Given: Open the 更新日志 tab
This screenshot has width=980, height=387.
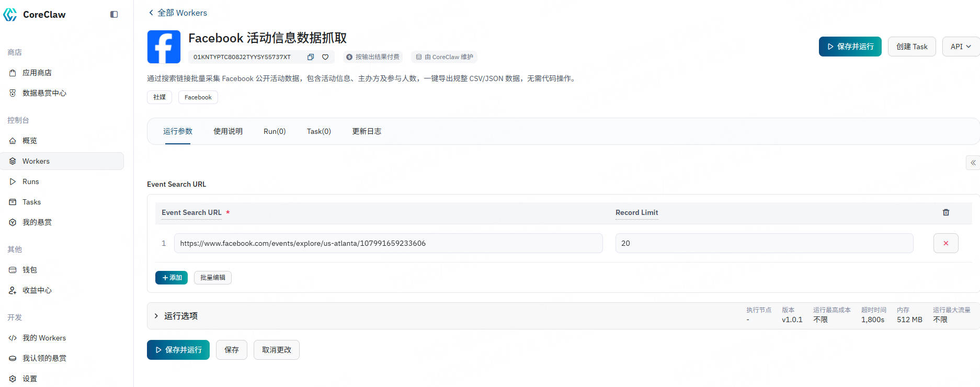Looking at the screenshot, I should [366, 131].
